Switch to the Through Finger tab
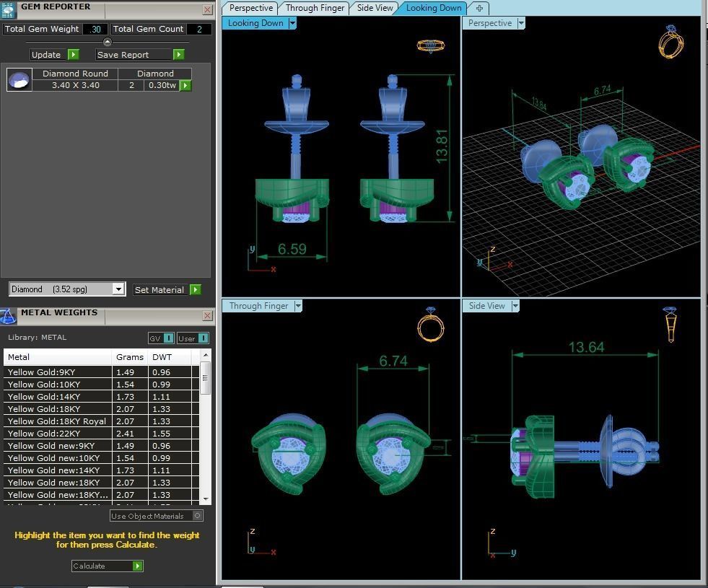Viewport: 708px width, 588px height. (315, 8)
